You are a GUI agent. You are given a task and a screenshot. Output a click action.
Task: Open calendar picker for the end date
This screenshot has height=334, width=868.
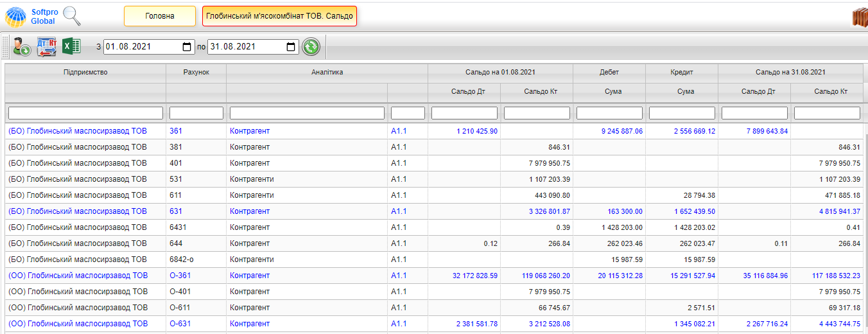tap(291, 47)
